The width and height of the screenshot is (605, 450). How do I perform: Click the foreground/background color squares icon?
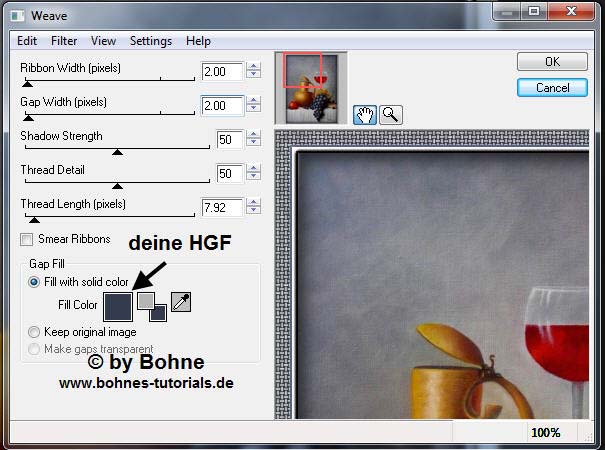151,305
